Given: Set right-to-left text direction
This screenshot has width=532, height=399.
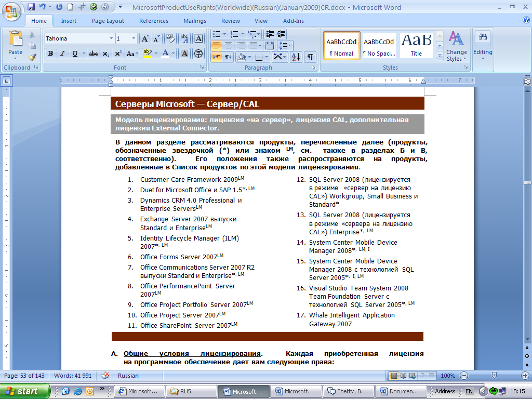Looking at the screenshot, I should (228, 57).
